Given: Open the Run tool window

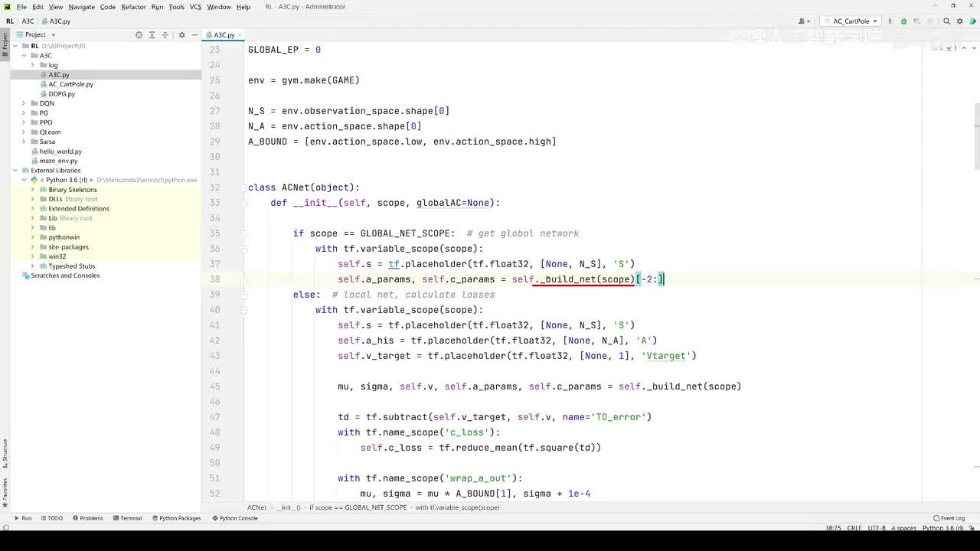Looking at the screenshot, I should pyautogui.click(x=22, y=518).
